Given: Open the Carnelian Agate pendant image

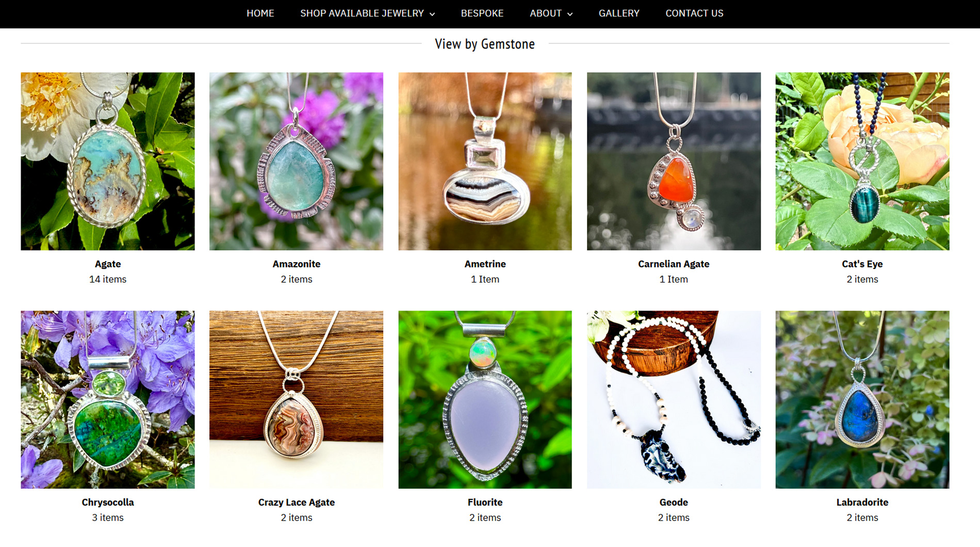Looking at the screenshot, I should [x=674, y=161].
